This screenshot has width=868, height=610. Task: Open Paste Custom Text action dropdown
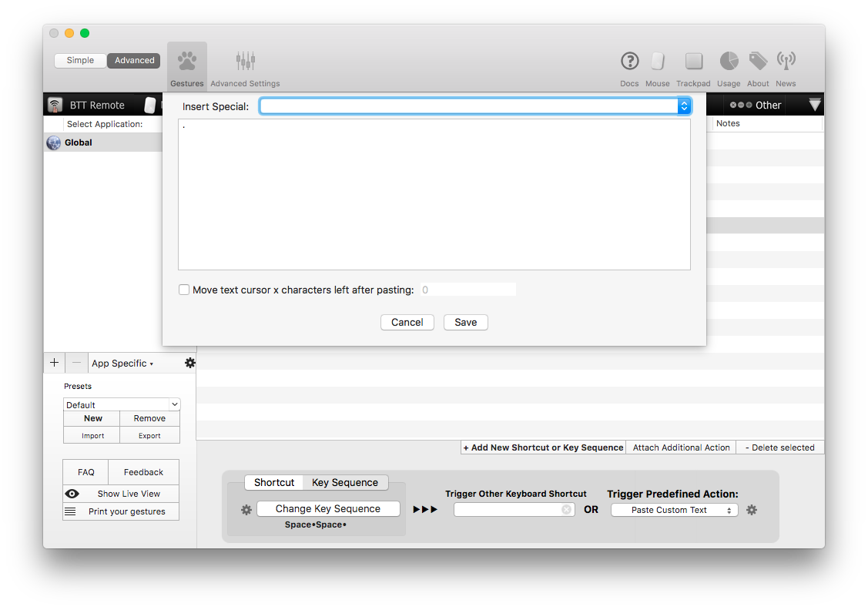point(674,510)
